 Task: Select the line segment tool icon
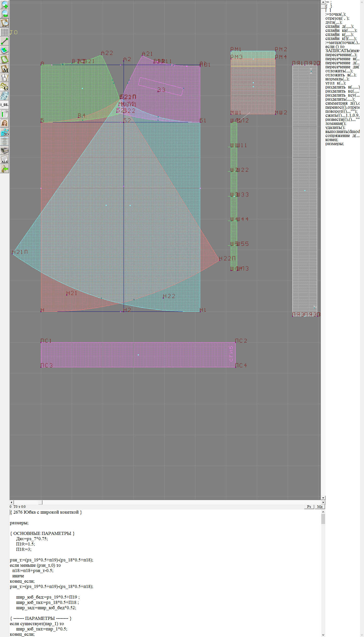pyautogui.click(x=5, y=41)
